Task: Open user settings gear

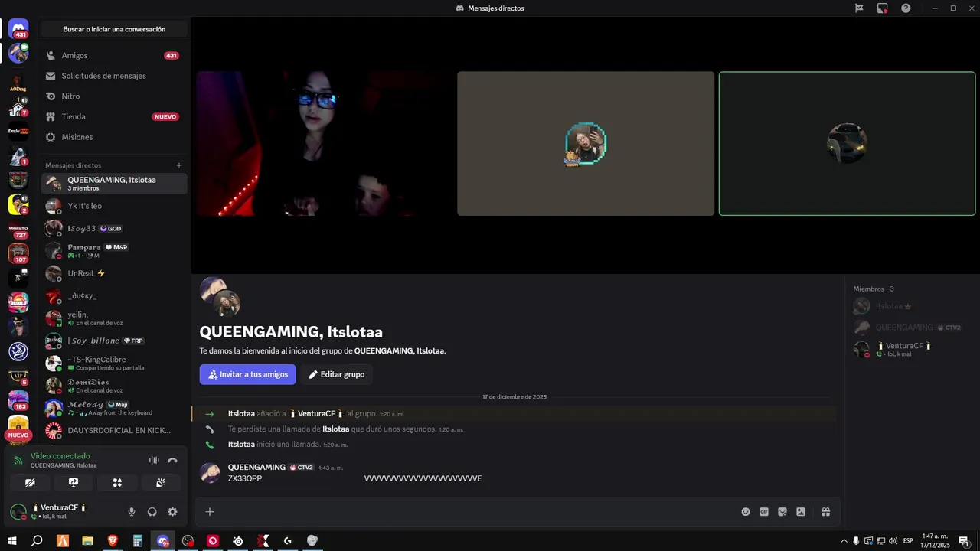Action: (172, 512)
